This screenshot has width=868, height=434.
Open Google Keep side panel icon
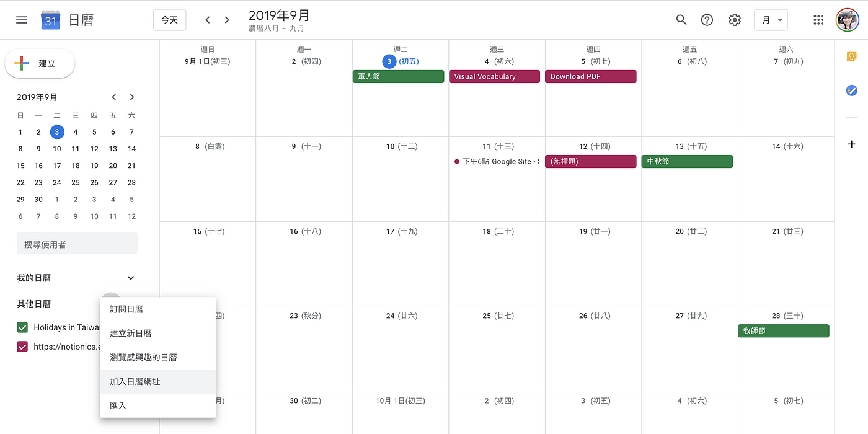852,56
